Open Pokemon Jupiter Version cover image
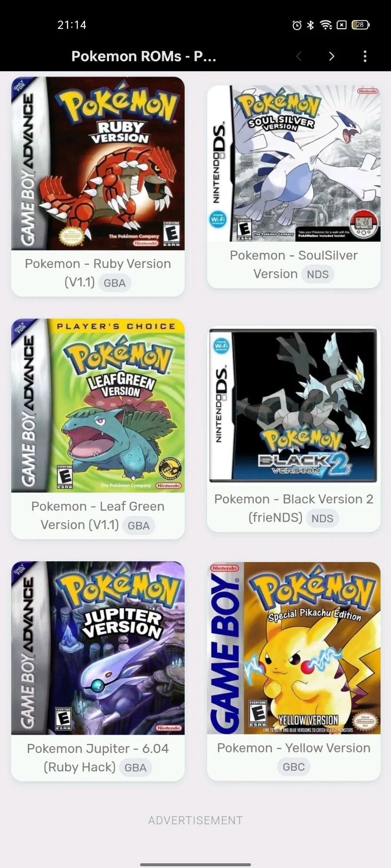This screenshot has height=868, width=391. 98,648
